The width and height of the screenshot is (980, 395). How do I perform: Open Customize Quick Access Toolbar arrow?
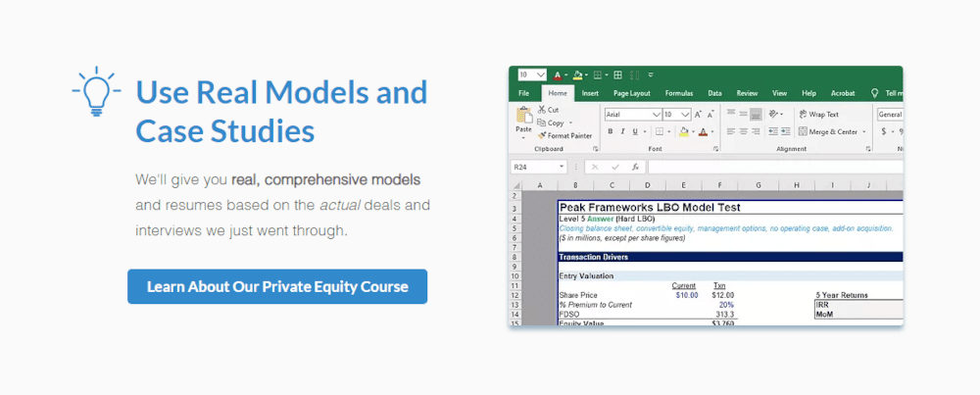pos(651,75)
